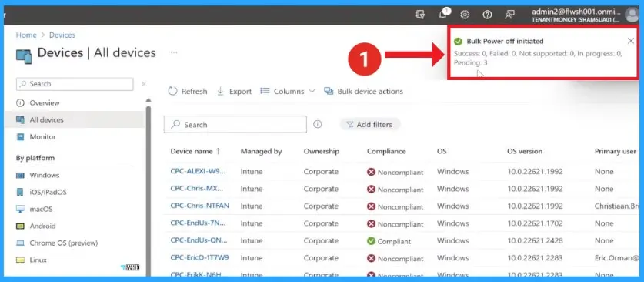
Task: Dismiss the Bulk Power off notification
Action: tap(630, 41)
